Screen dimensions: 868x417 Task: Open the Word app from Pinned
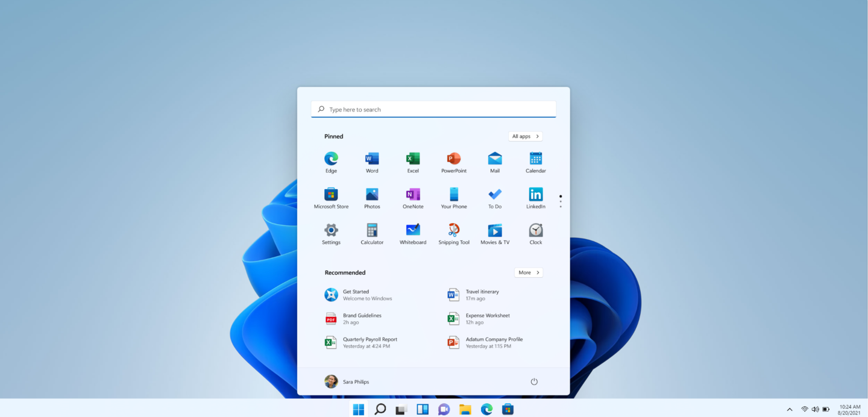click(371, 161)
